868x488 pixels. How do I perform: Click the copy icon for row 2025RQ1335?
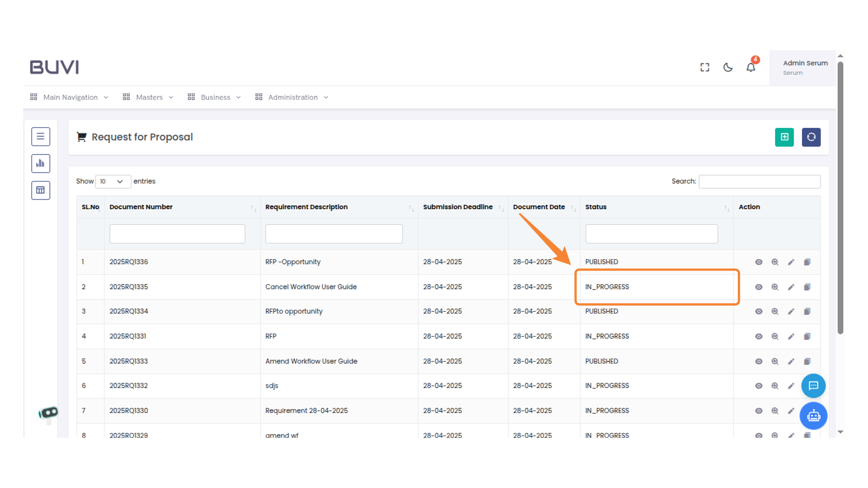[807, 287]
